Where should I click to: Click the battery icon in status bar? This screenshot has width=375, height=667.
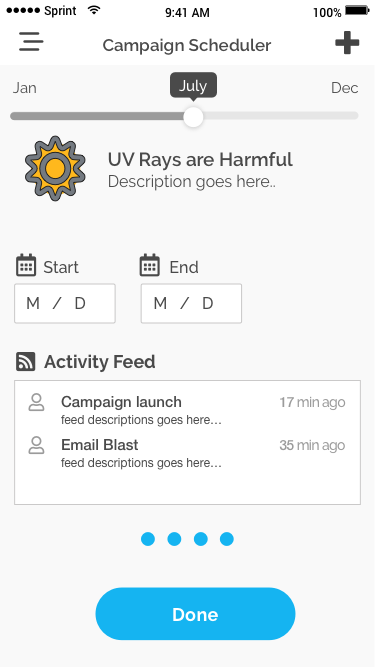pyautogui.click(x=357, y=11)
